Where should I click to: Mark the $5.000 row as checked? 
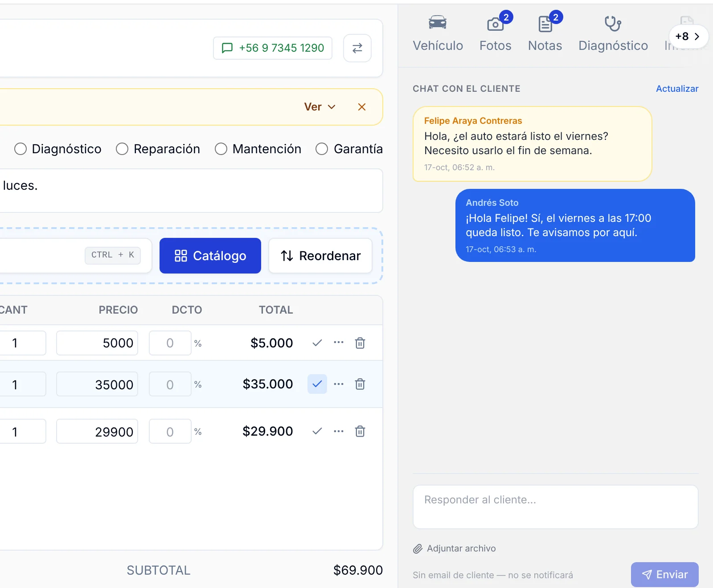317,343
